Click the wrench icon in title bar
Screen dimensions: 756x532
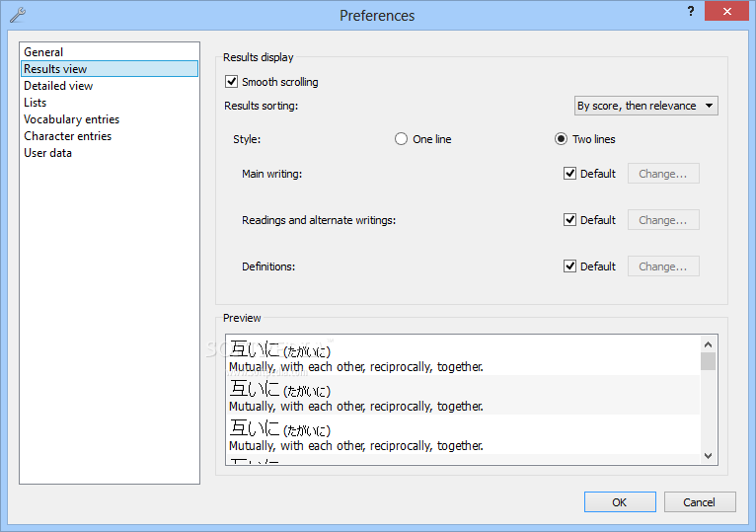pyautogui.click(x=18, y=15)
